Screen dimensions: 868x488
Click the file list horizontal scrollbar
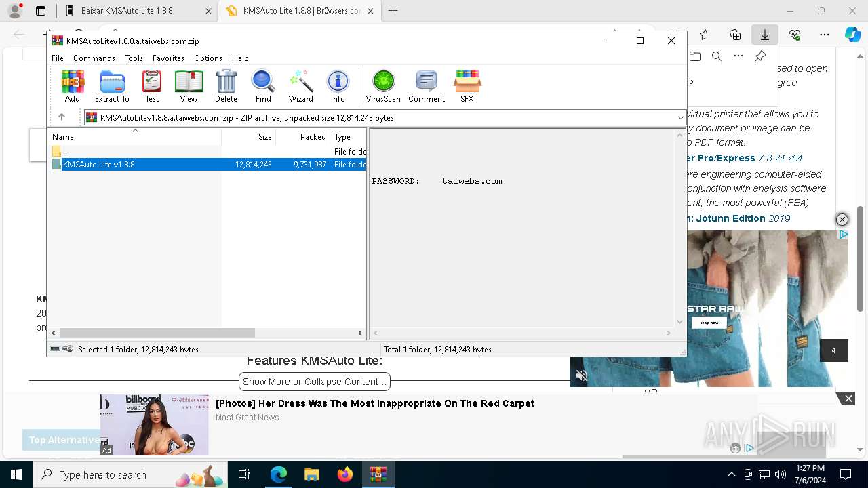pos(157,333)
